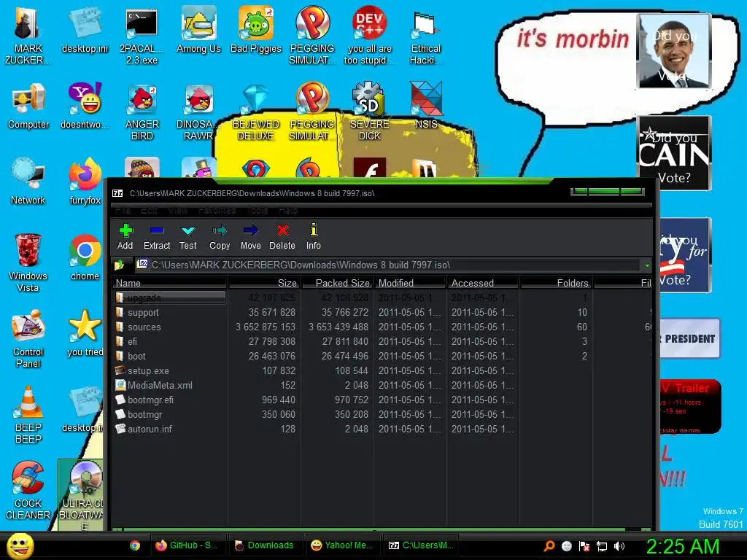
Task: Select the chome Chrome shortcut
Action: point(85,257)
